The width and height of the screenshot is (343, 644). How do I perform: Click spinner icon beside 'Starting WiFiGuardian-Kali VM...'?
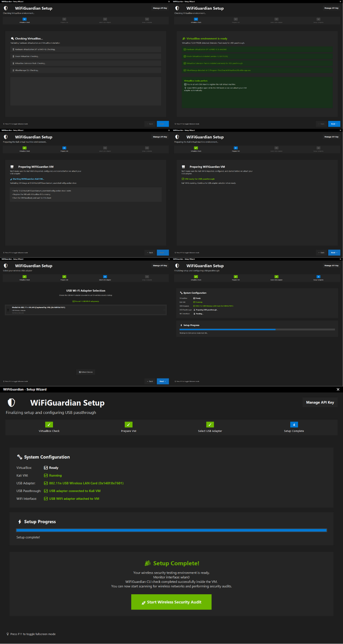click(x=11, y=179)
